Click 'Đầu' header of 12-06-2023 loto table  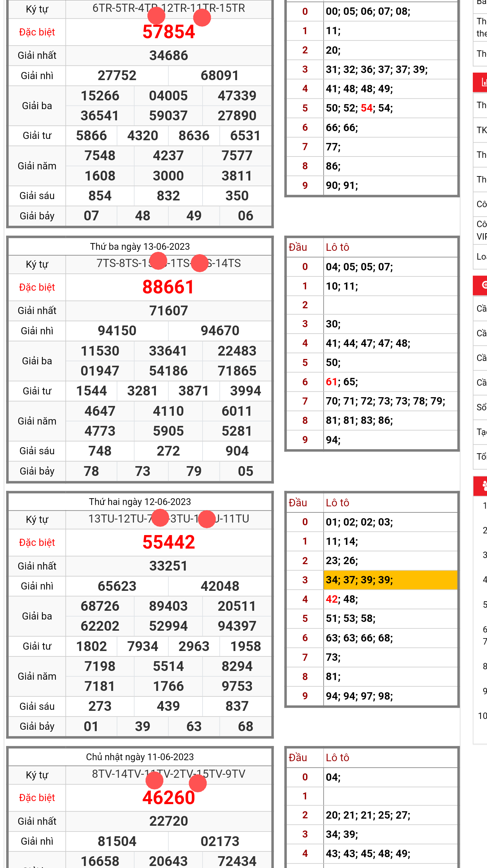click(298, 503)
